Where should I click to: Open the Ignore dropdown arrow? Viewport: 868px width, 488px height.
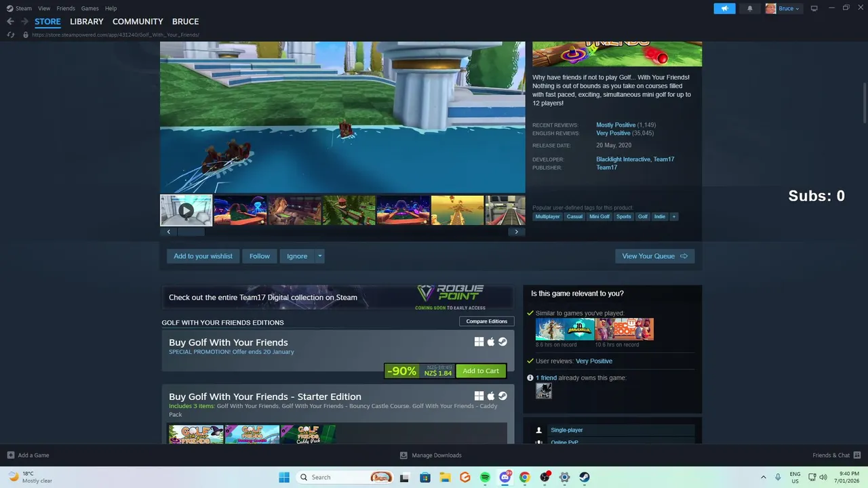point(319,256)
